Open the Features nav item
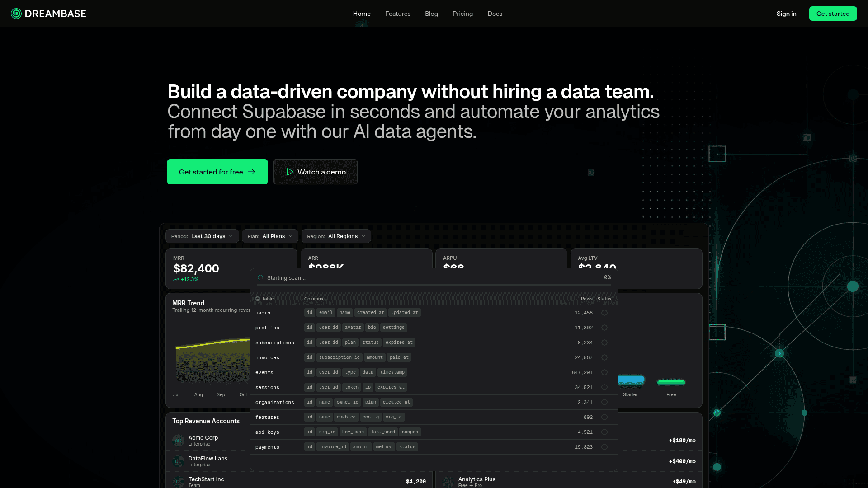 point(398,14)
